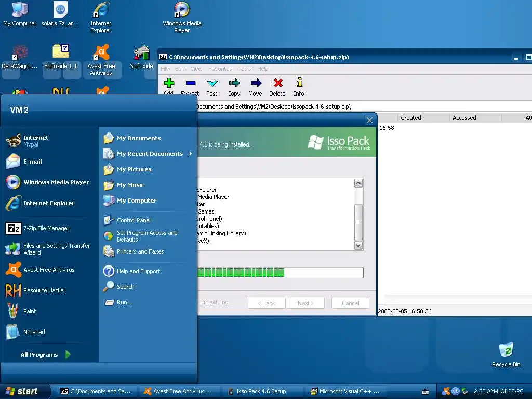Expand All Programs list
Screen dimensions: 532x399
pos(46,354)
